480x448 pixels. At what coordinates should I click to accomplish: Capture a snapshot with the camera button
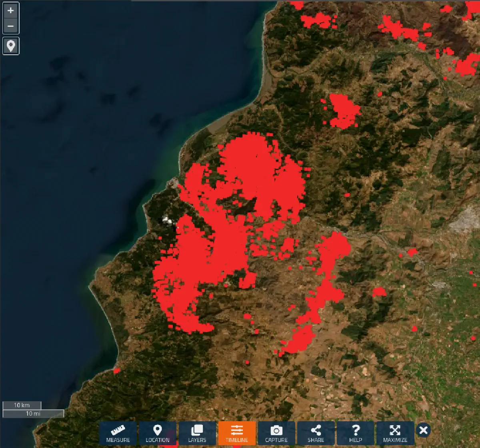point(276,434)
